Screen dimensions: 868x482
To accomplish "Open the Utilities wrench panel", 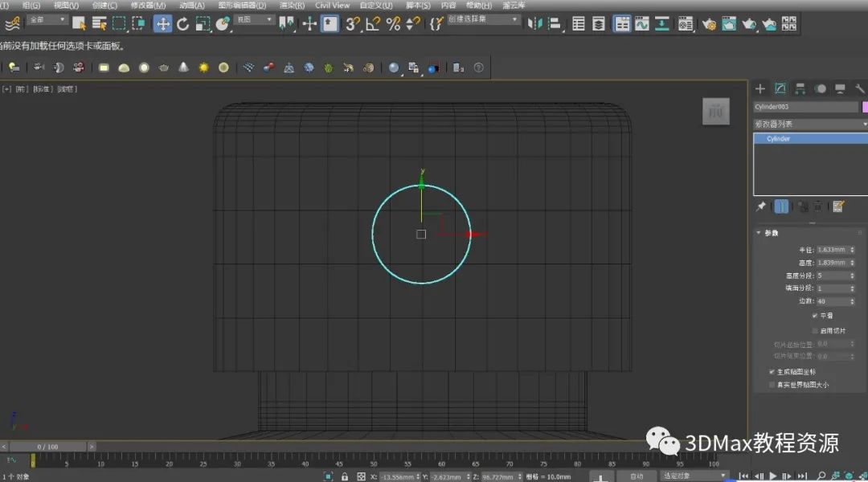I will click(859, 88).
